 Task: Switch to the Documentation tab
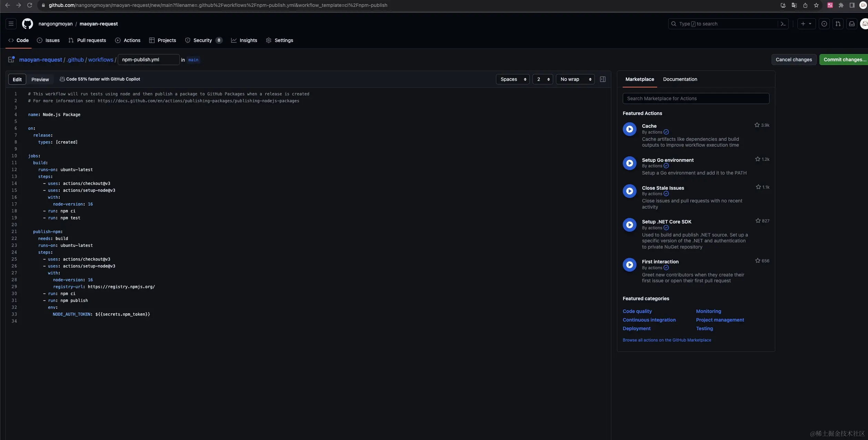680,79
